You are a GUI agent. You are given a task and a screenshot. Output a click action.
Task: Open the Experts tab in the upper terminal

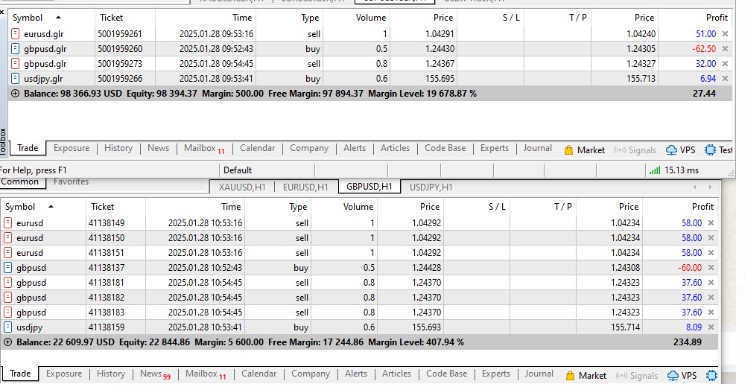pos(494,148)
